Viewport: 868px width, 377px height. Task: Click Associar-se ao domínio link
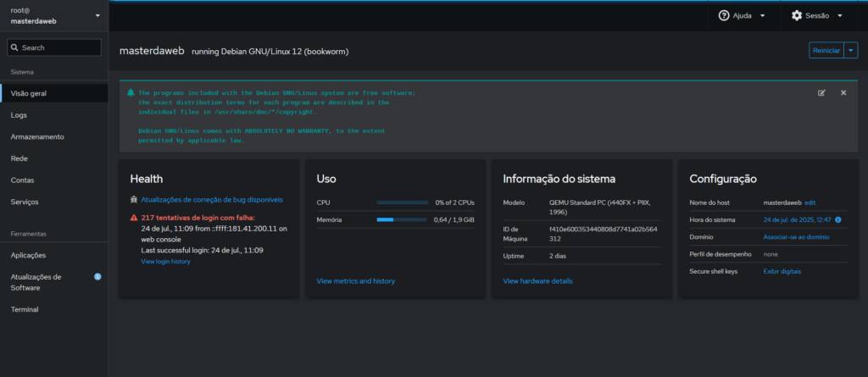point(796,237)
